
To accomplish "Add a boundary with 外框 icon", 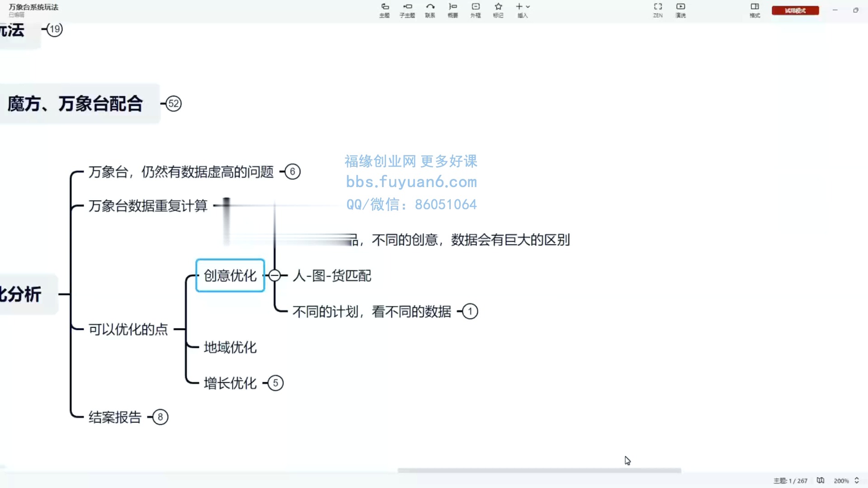I will [x=476, y=10].
